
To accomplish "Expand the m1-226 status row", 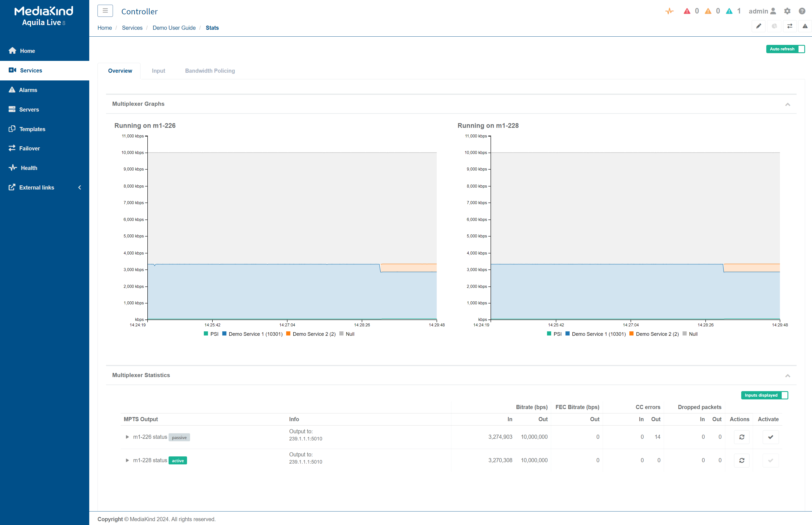I will click(x=127, y=437).
